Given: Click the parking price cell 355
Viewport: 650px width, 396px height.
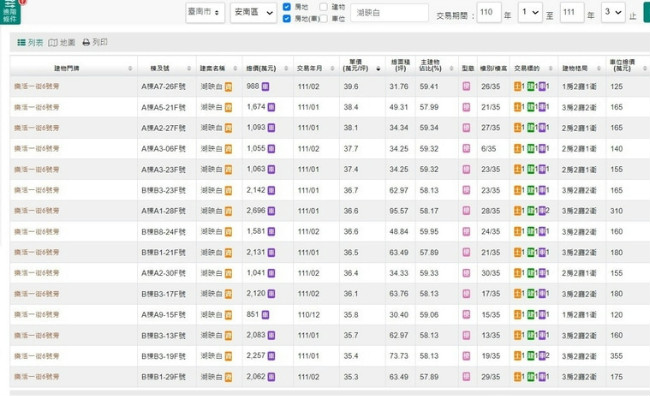Looking at the screenshot, I should [x=616, y=356].
